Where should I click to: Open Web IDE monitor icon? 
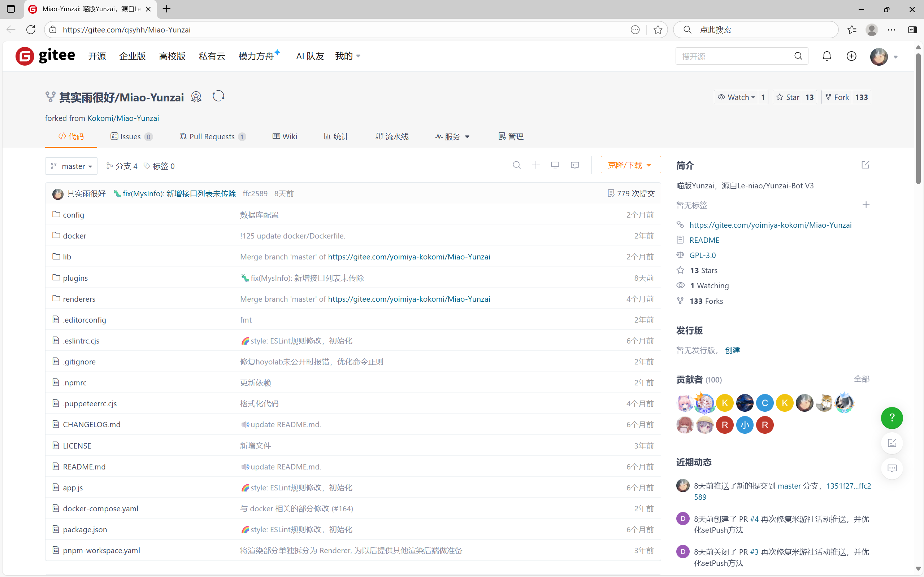[x=555, y=165]
